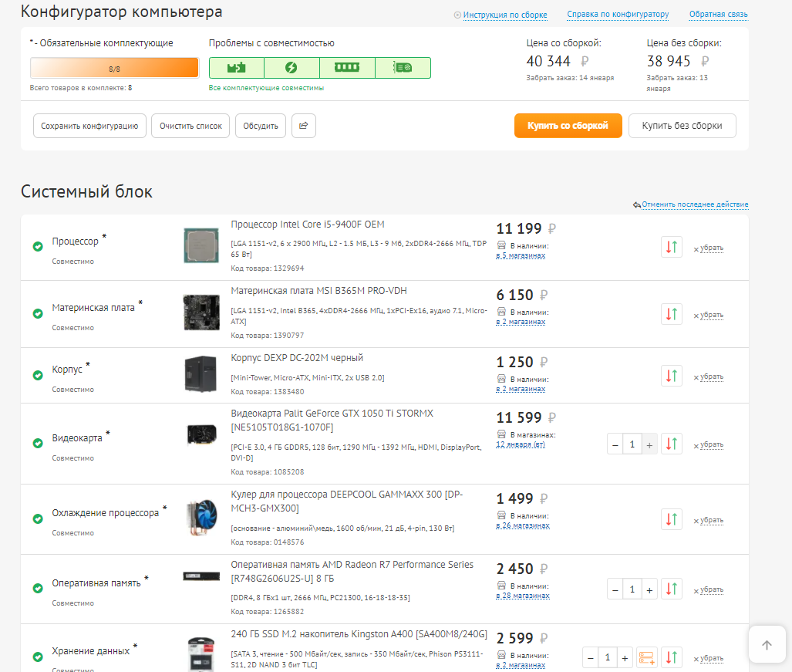Click the RAM quantity field
Image resolution: width=792 pixels, height=672 pixels.
click(x=632, y=589)
